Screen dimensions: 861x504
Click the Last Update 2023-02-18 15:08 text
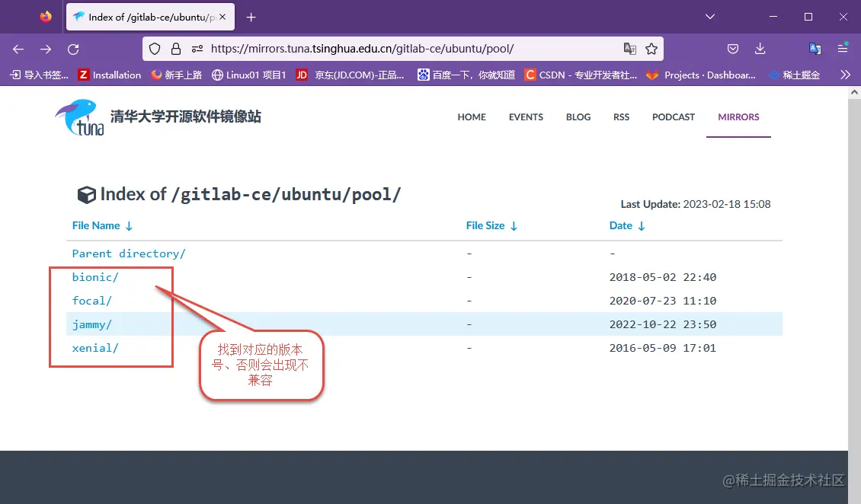[x=696, y=204]
